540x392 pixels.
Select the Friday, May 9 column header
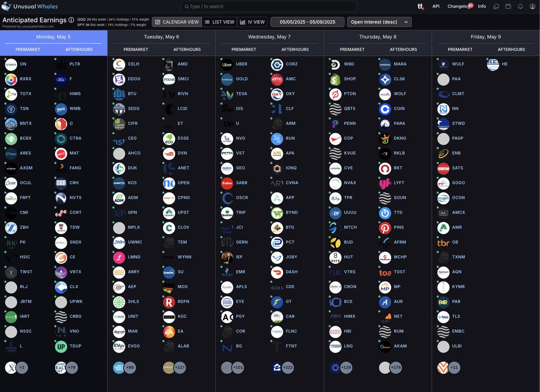[x=486, y=36]
